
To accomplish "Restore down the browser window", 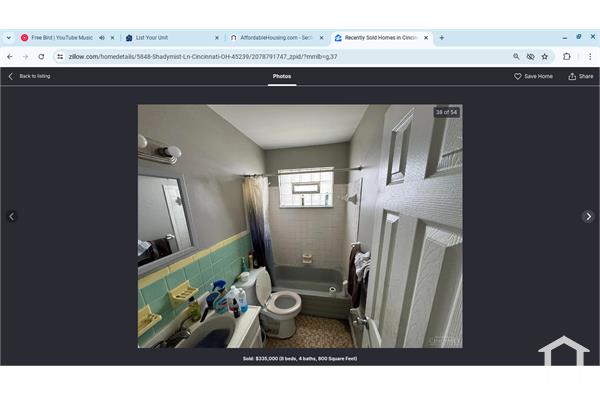I will click(x=579, y=37).
